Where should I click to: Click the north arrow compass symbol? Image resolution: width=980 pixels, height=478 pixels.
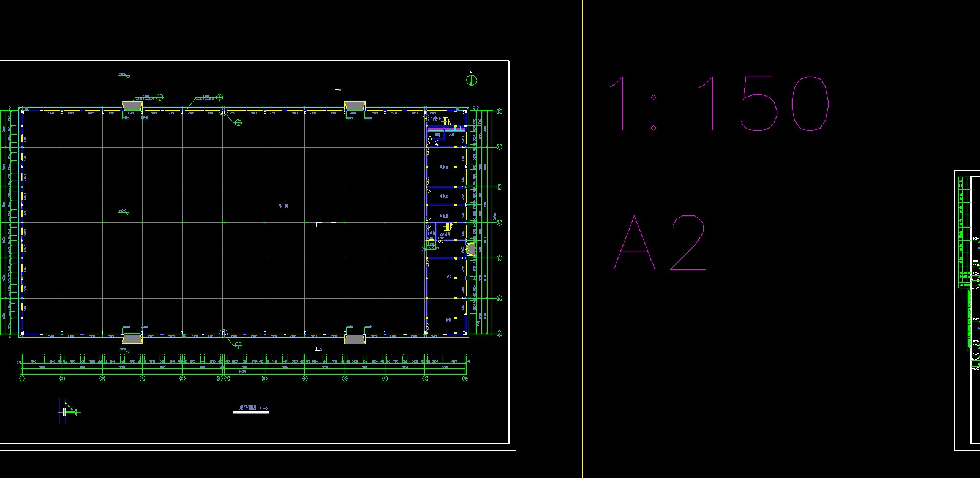(x=471, y=80)
